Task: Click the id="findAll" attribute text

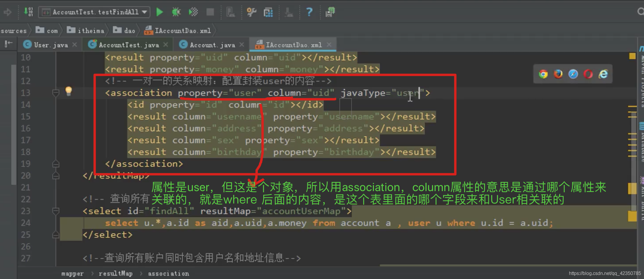Action: [161, 211]
